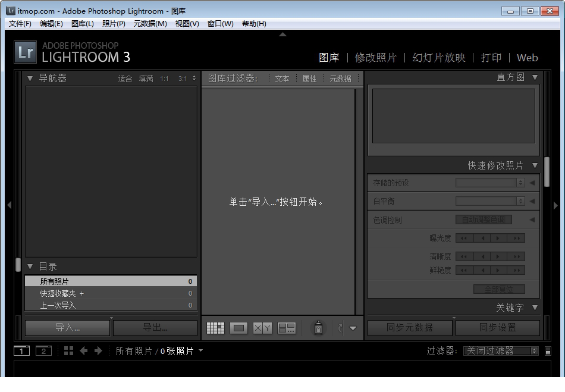This screenshot has height=392, width=565.
Task: Switch to the 修改照片 Develop module
Action: point(375,58)
